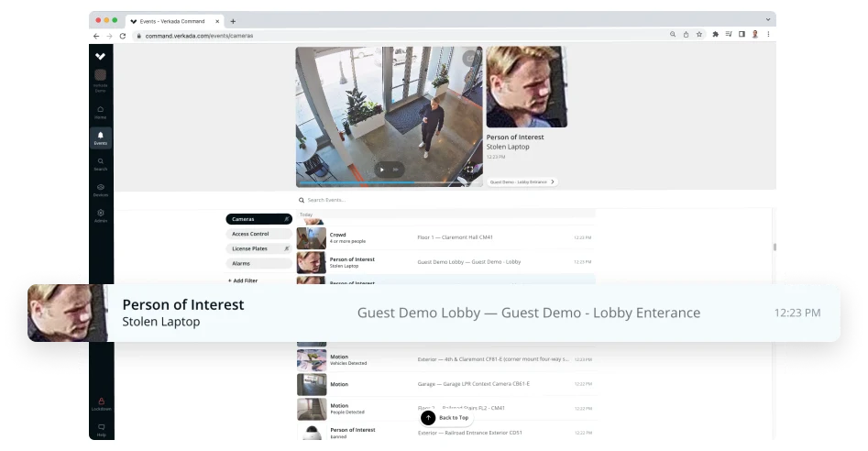Expand the tab search chevron in title bar
The height and width of the screenshot is (451, 868).
pyautogui.click(x=768, y=19)
